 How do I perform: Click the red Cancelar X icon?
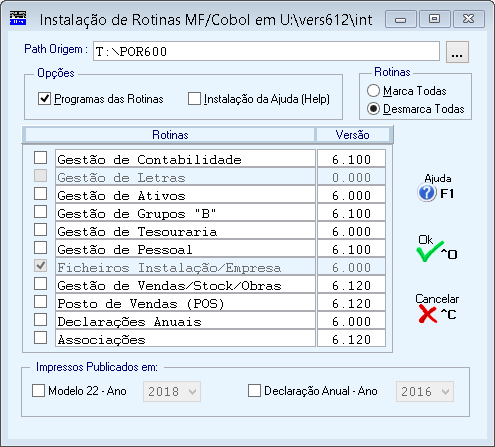(428, 314)
